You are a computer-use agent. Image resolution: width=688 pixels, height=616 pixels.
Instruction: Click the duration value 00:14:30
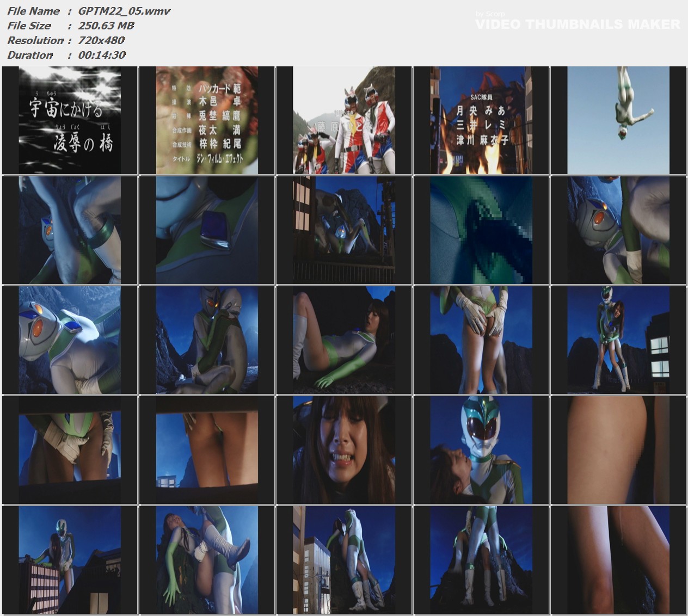pyautogui.click(x=102, y=55)
